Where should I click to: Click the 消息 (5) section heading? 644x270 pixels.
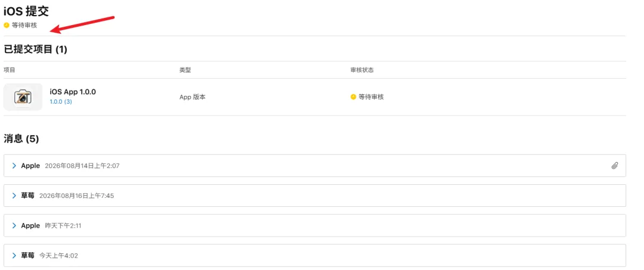click(x=21, y=139)
